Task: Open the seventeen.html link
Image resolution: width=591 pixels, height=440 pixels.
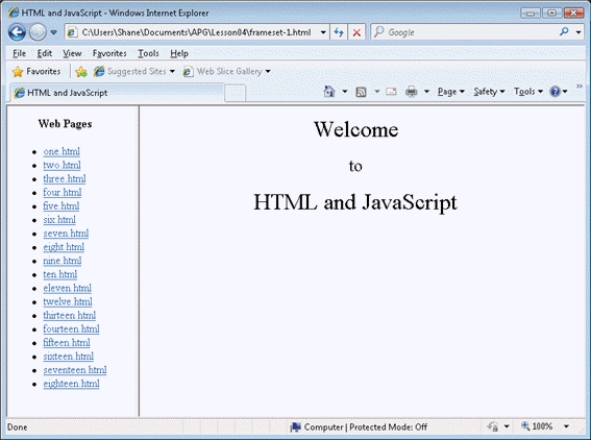Action: [75, 370]
